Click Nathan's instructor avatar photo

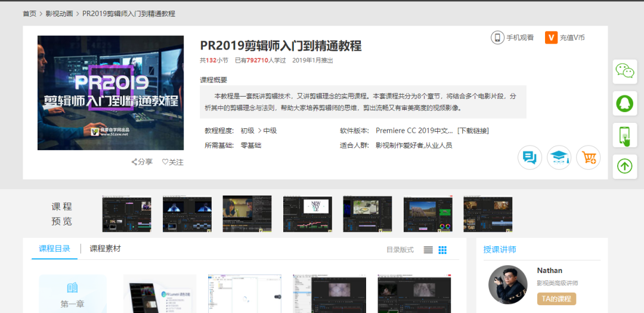(507, 284)
